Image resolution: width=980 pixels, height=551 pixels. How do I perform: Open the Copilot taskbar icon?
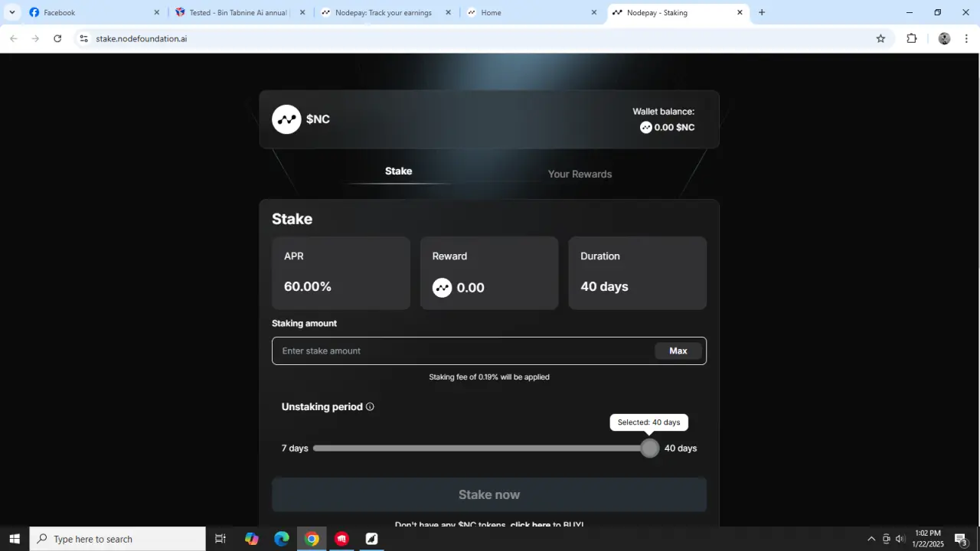(252, 539)
